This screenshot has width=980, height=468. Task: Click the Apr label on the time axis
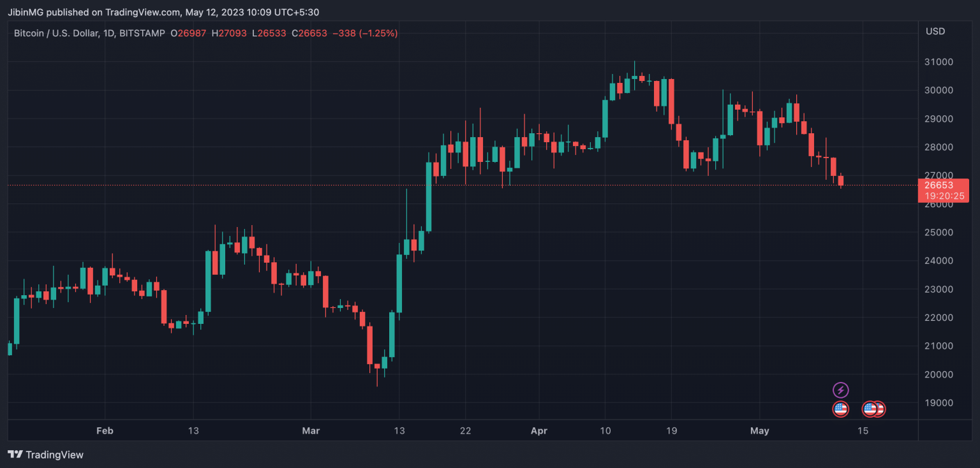coord(539,431)
